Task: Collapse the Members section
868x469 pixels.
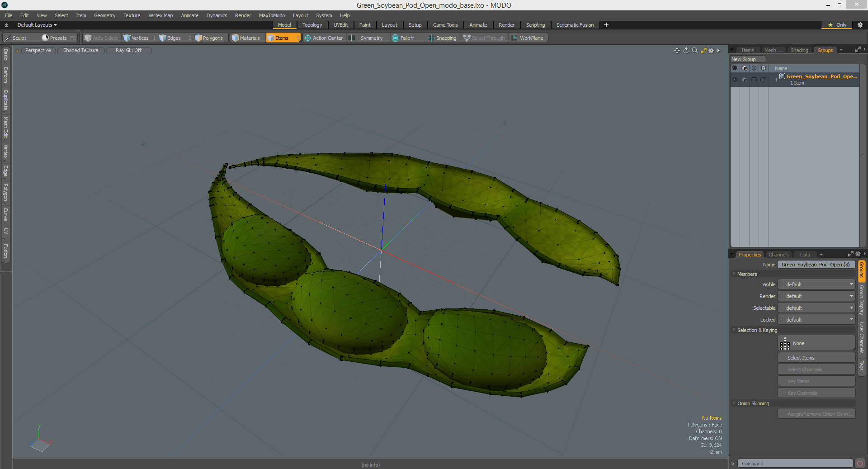Action: [x=734, y=274]
